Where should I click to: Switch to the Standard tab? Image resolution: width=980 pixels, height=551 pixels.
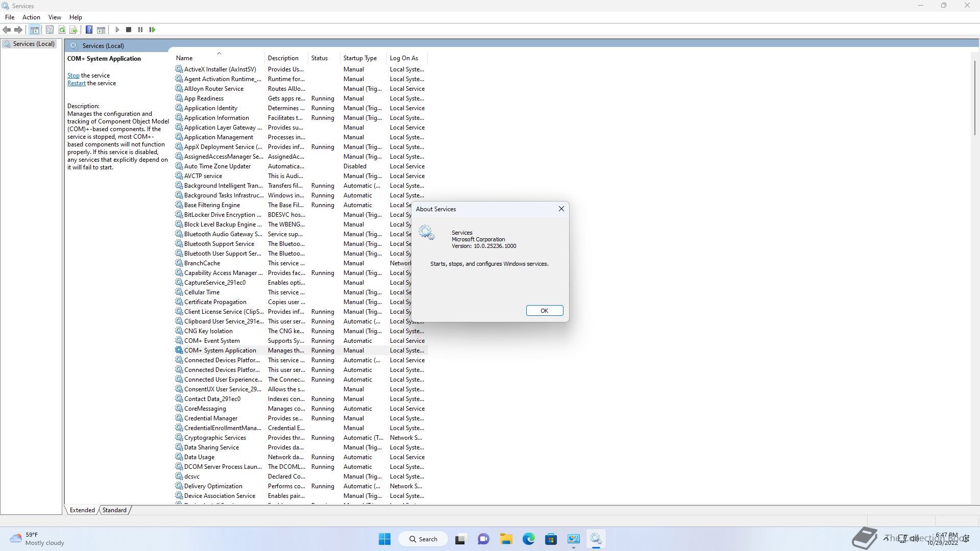pos(114,510)
